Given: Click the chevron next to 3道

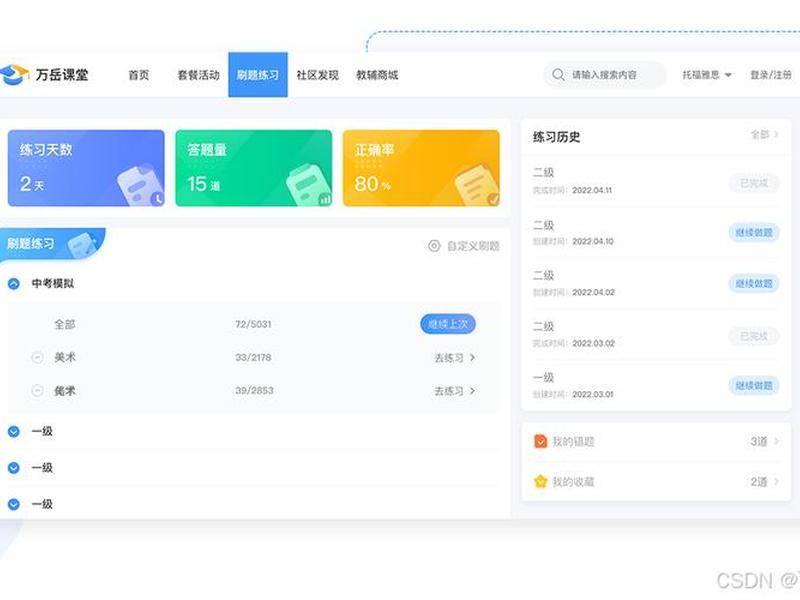Looking at the screenshot, I should [776, 441].
